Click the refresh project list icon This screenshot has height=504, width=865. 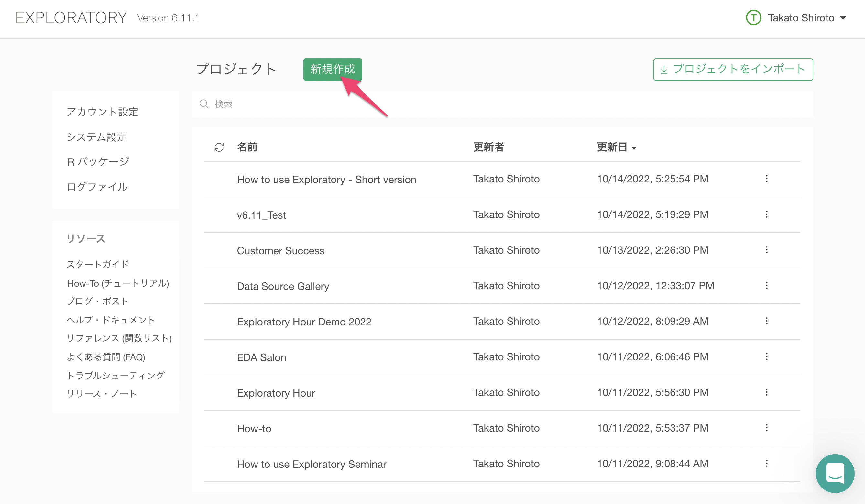[x=219, y=147]
